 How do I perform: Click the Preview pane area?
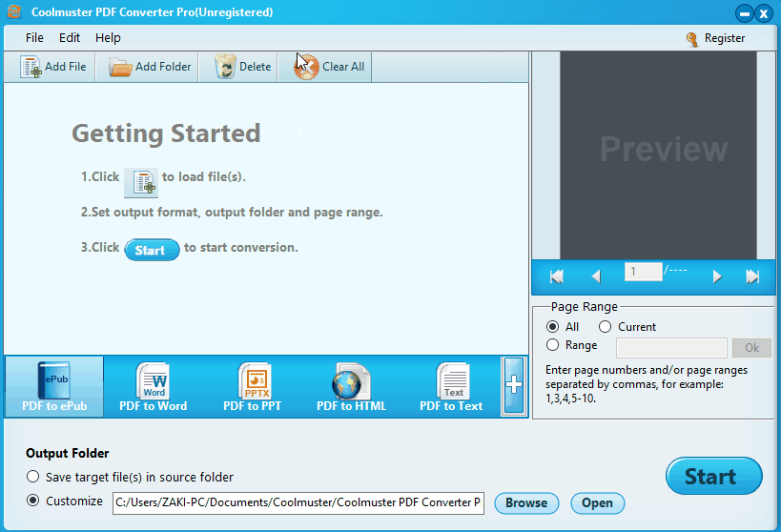pos(658,154)
